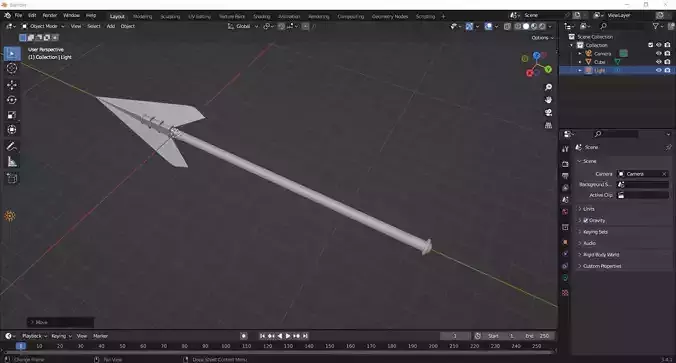Click the Scene camera field
The height and width of the screenshot is (363, 676).
[x=643, y=174]
